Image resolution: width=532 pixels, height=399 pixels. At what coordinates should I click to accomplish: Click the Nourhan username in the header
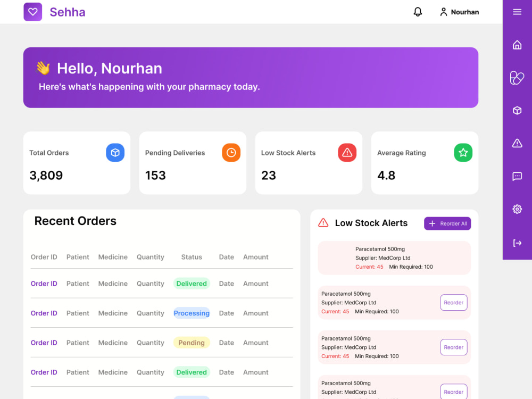coord(465,12)
